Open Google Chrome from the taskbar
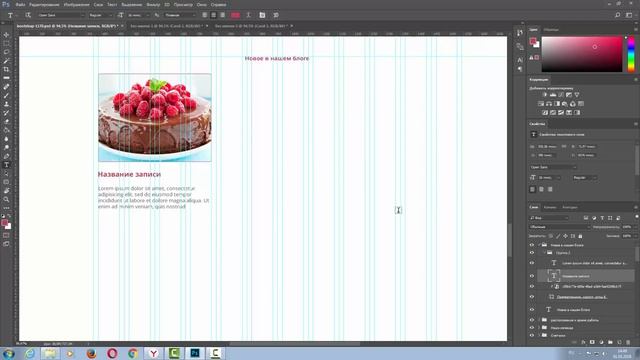Image resolution: width=640 pixels, height=360 pixels. tap(133, 353)
